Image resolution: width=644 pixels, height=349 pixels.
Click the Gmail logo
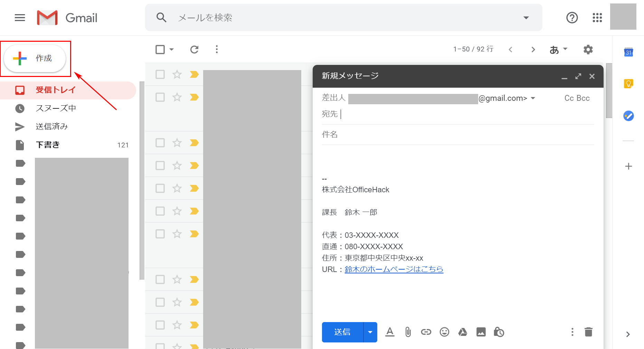point(67,18)
